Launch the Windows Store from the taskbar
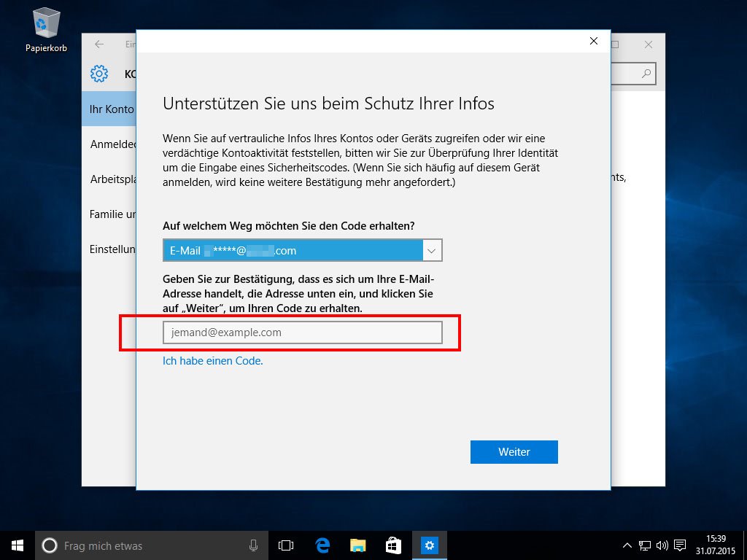 coord(392,545)
